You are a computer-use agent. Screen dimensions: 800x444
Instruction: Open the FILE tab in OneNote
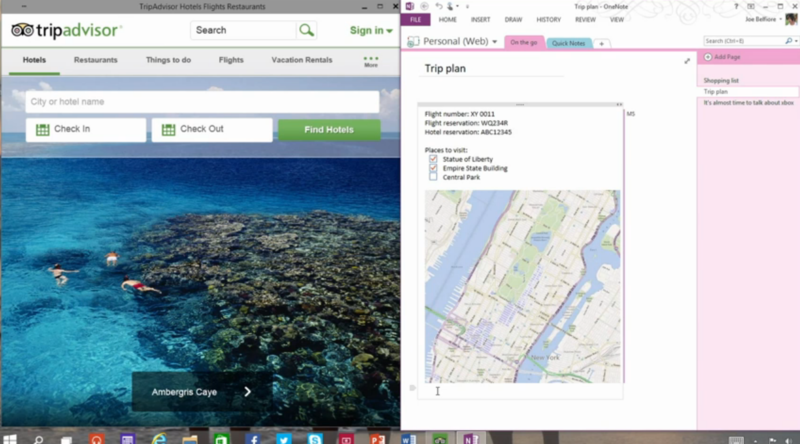[415, 19]
